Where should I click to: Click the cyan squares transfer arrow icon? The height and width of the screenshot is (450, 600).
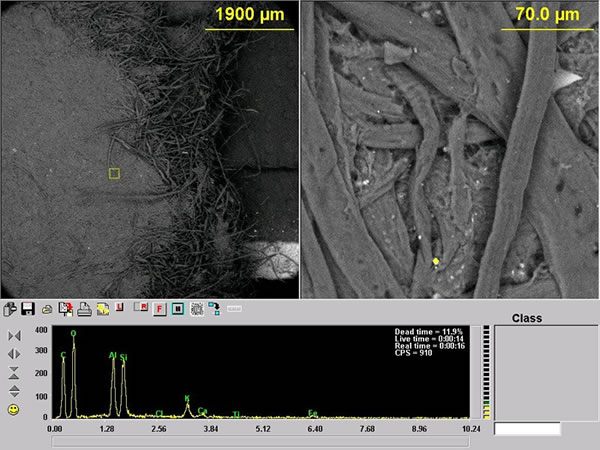215,309
